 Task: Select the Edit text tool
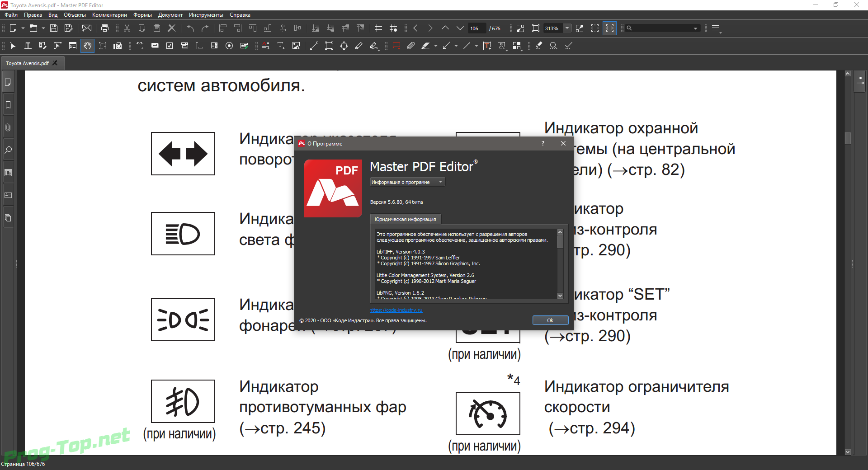28,46
